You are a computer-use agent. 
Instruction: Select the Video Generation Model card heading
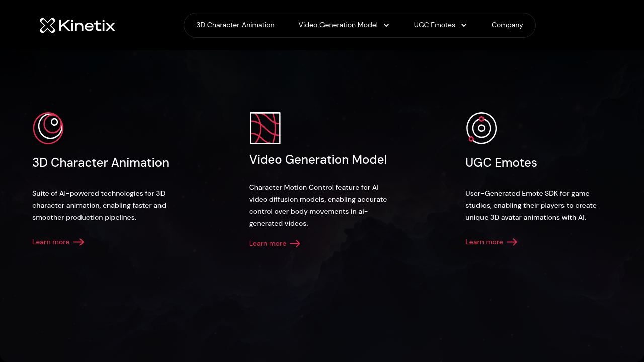pos(318,160)
